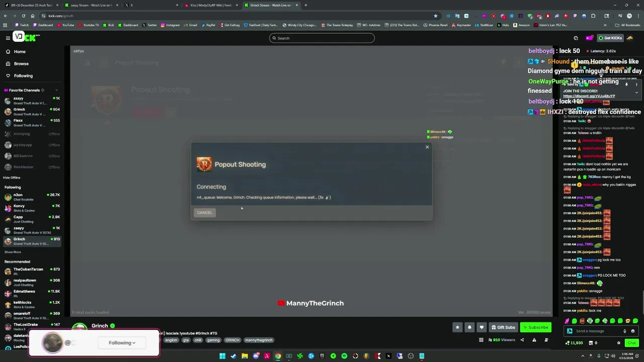Click the green Subscribe button

536,327
